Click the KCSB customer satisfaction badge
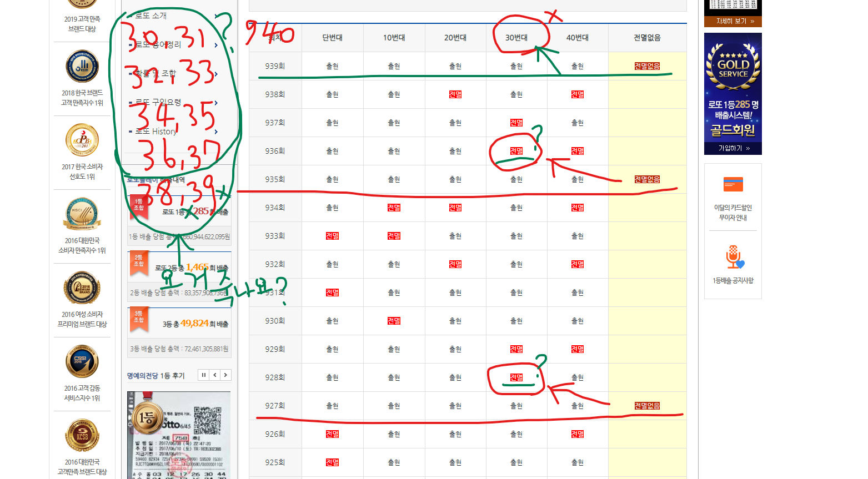Screen dimensions: 868x479 coord(82,435)
